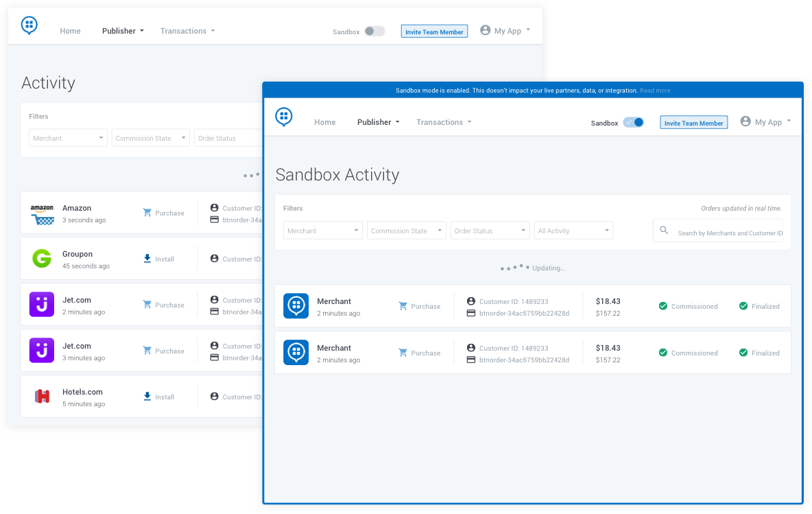Open the Read more link in sandbox banner
The image size is (812, 514).
[654, 90]
